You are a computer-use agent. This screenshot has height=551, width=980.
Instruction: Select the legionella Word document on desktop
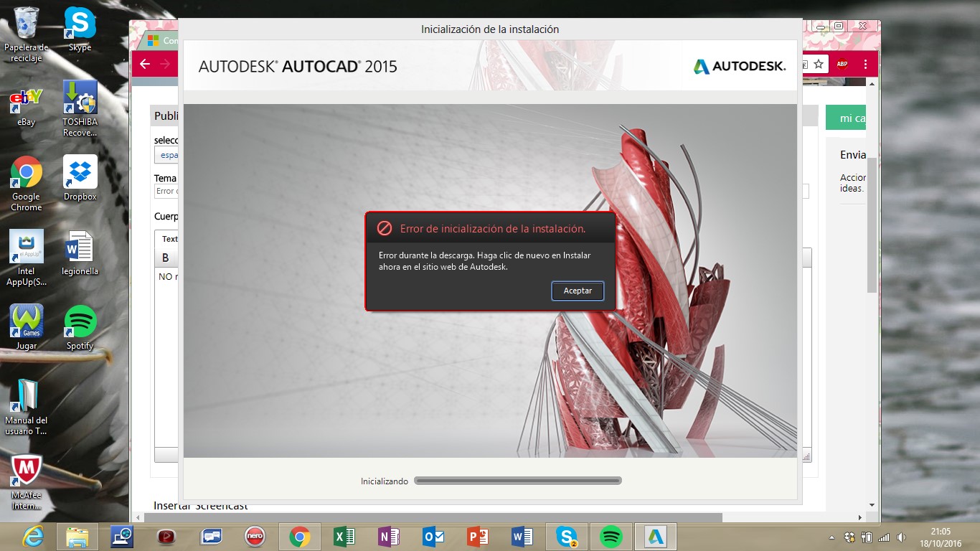click(x=80, y=253)
